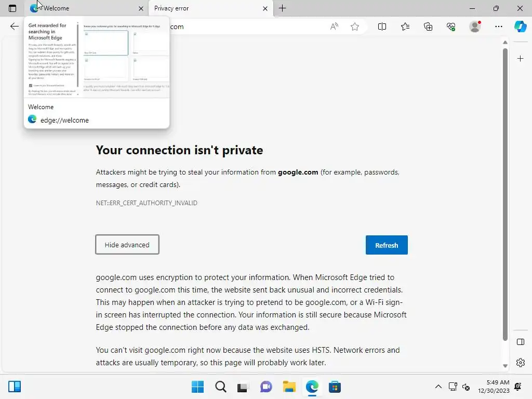Open a new tab with plus button

click(282, 8)
